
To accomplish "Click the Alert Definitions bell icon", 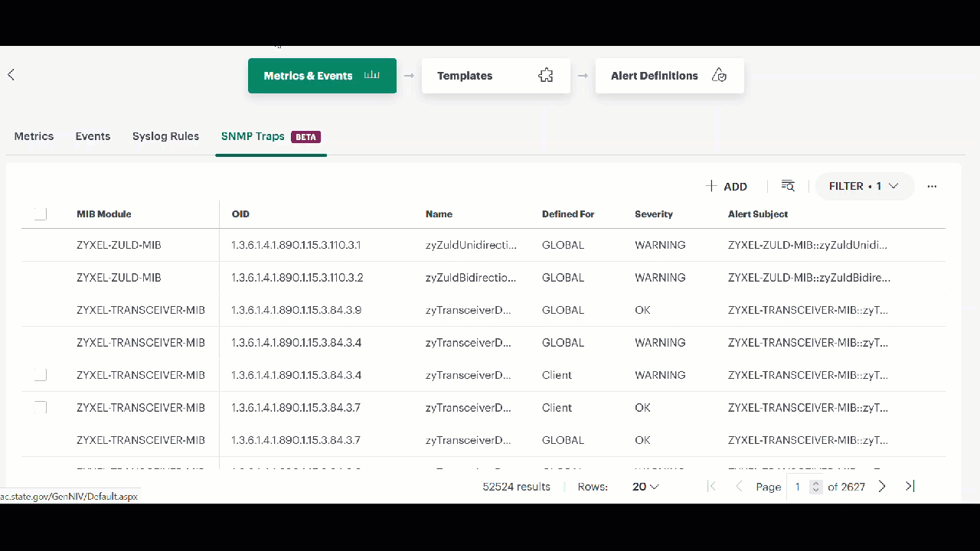I will click(x=719, y=76).
